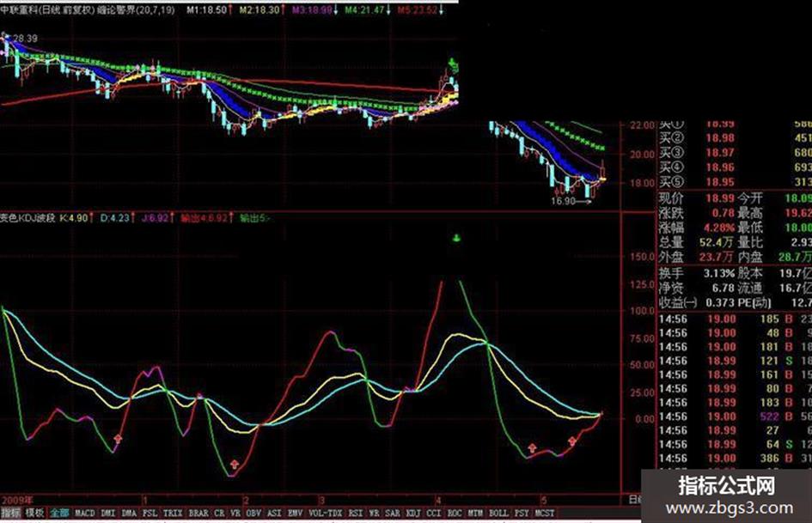Select the VR indicator tab
Viewport: 812px width, 523px height.
click(235, 513)
